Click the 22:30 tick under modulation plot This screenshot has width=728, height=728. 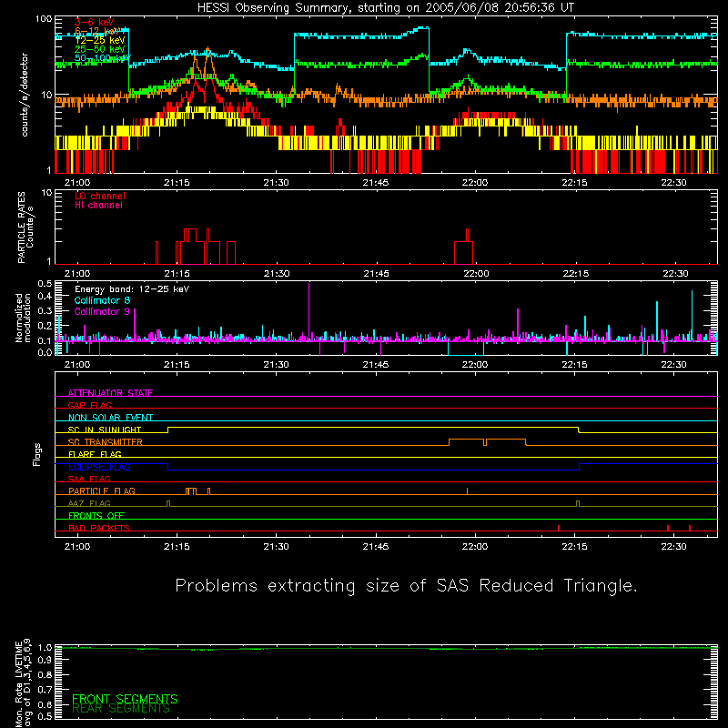click(673, 365)
